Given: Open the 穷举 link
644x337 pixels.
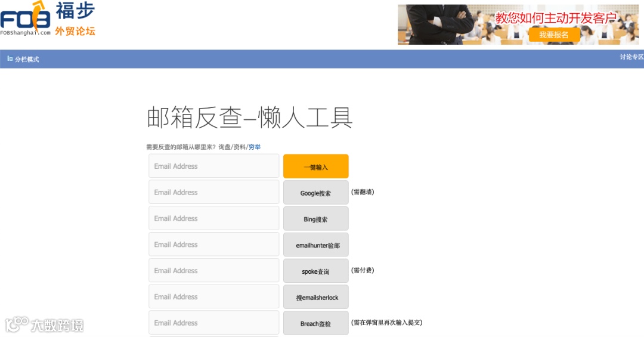Looking at the screenshot, I should (255, 147).
